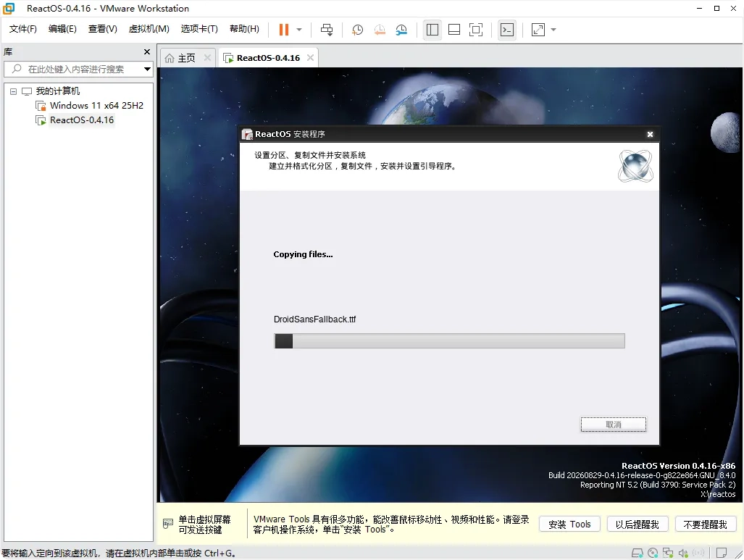Click the USB controller status icon

(x=698, y=553)
